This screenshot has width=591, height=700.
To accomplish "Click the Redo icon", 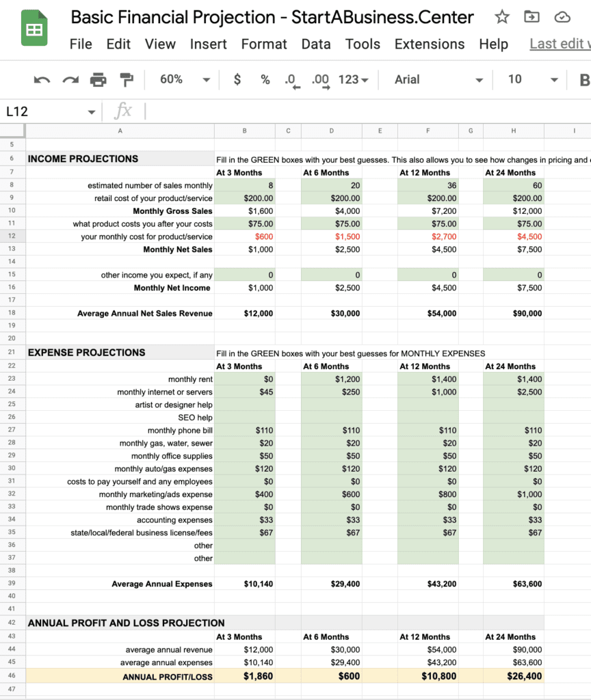I will [x=70, y=79].
